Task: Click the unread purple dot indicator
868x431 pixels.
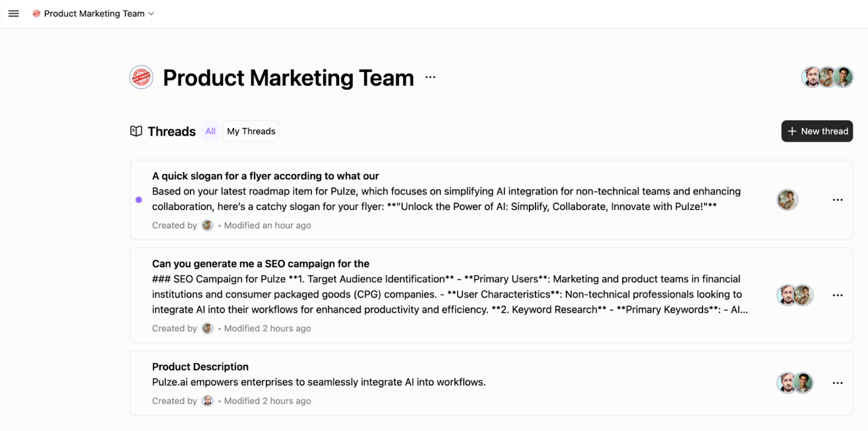Action: (x=139, y=200)
